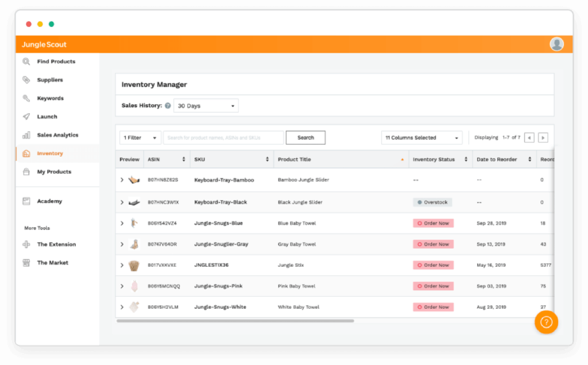Expand the Keyboard-Tray-Black row
Screen dimensions: 588x365
click(x=122, y=203)
